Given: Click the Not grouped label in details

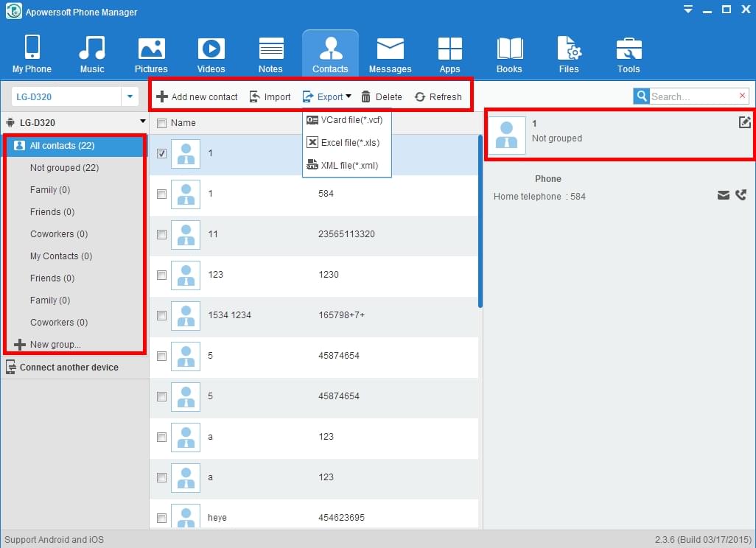Looking at the screenshot, I should click(557, 138).
